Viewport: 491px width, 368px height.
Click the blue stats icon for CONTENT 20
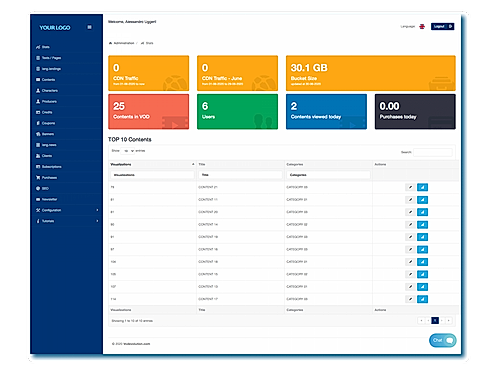tap(422, 212)
